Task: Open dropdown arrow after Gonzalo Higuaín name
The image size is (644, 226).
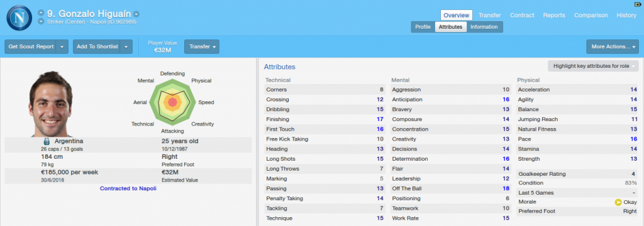Action: click(136, 14)
